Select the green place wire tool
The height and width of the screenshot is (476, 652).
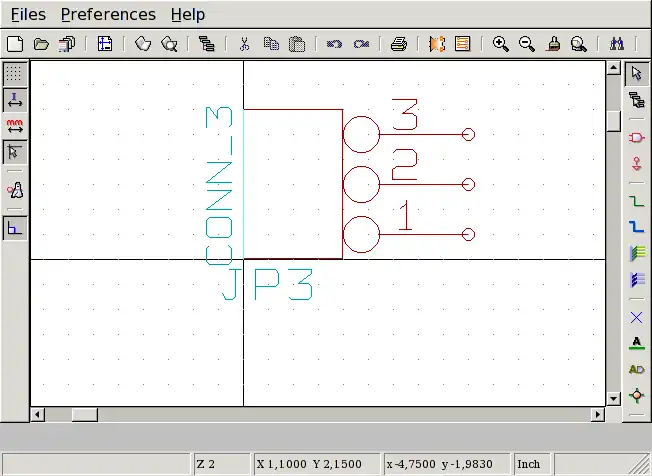636,201
